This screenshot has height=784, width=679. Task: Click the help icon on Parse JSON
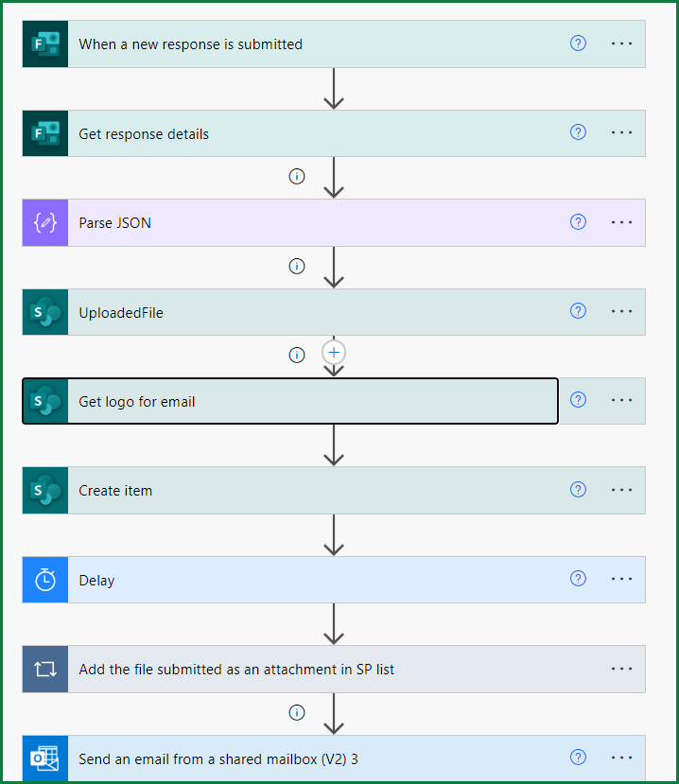578,222
